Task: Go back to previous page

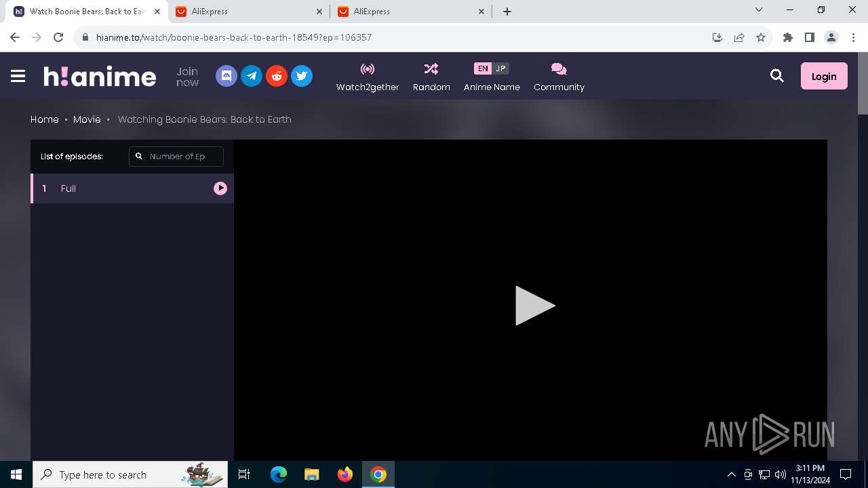Action: pos(15,37)
